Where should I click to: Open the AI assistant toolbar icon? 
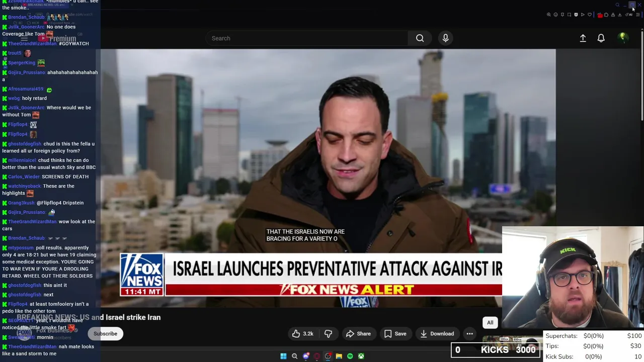(x=629, y=15)
